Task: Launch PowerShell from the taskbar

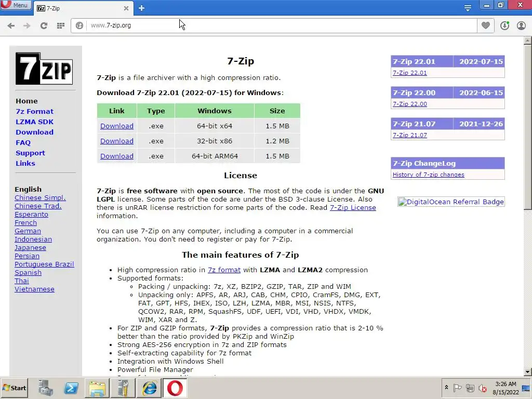Action: (x=71, y=388)
